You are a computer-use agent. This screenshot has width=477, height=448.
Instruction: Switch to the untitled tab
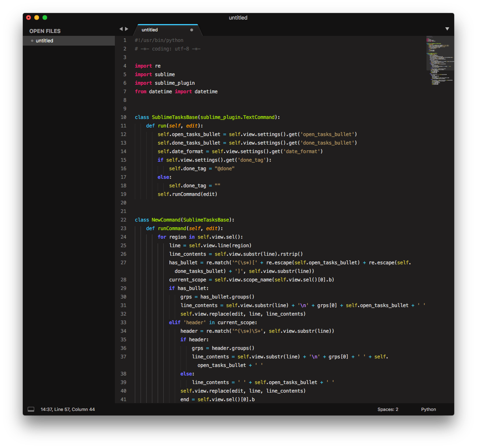(x=149, y=29)
